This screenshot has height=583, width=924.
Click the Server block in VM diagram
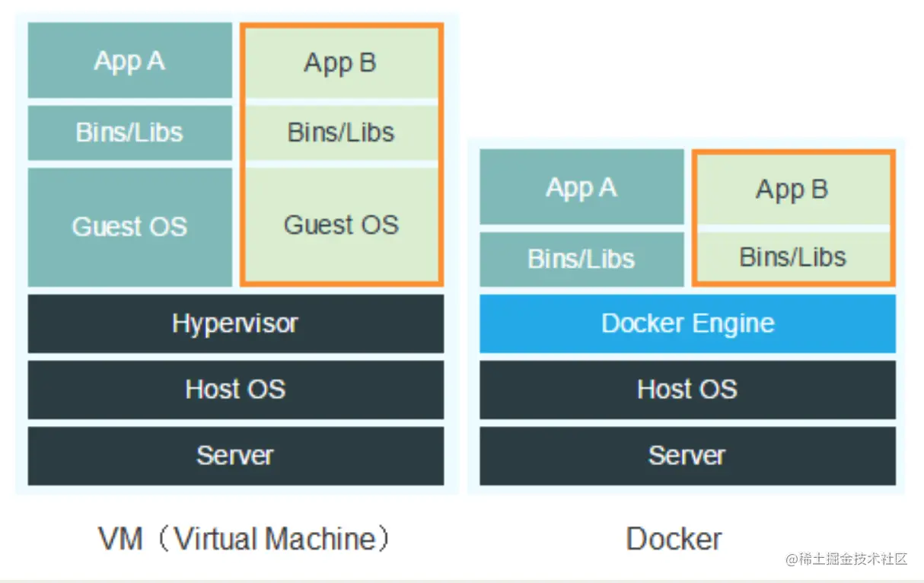[235, 456]
